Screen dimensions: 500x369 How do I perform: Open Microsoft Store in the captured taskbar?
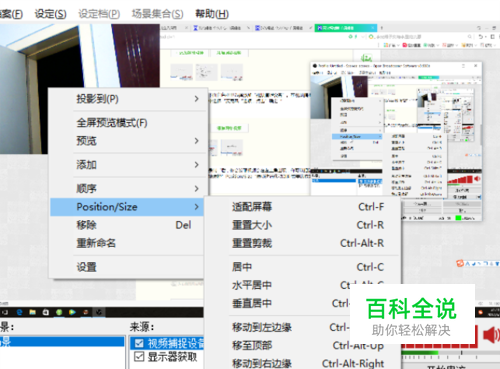coord(46,312)
